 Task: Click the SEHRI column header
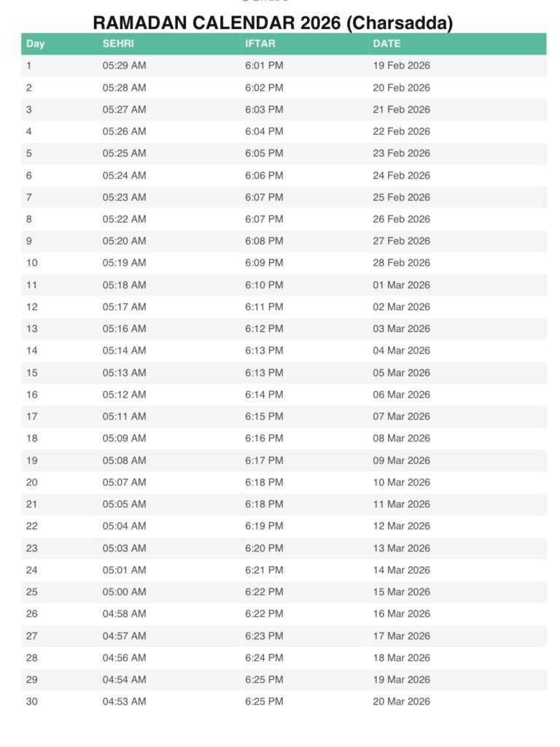click(118, 44)
